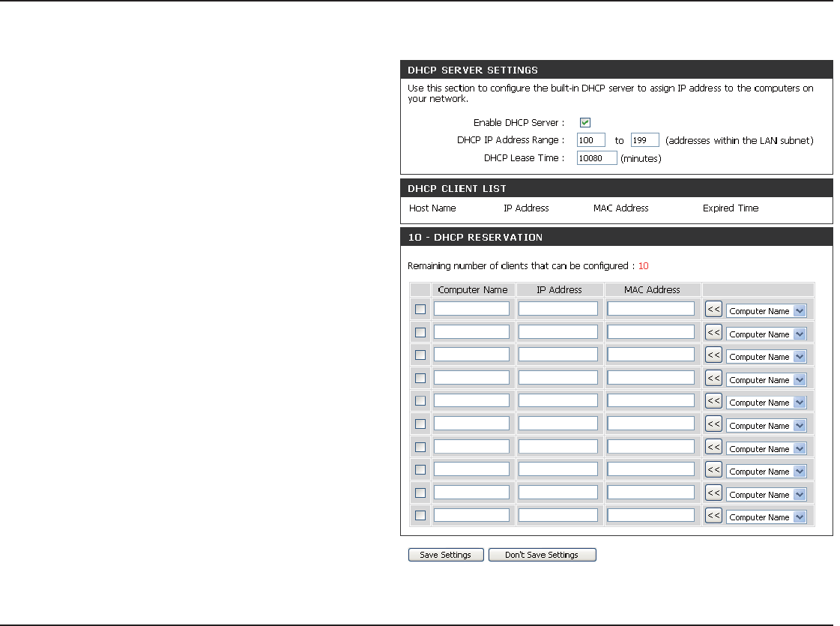Open the Computer Name dropdown in the sixth reservation row

[766, 426]
